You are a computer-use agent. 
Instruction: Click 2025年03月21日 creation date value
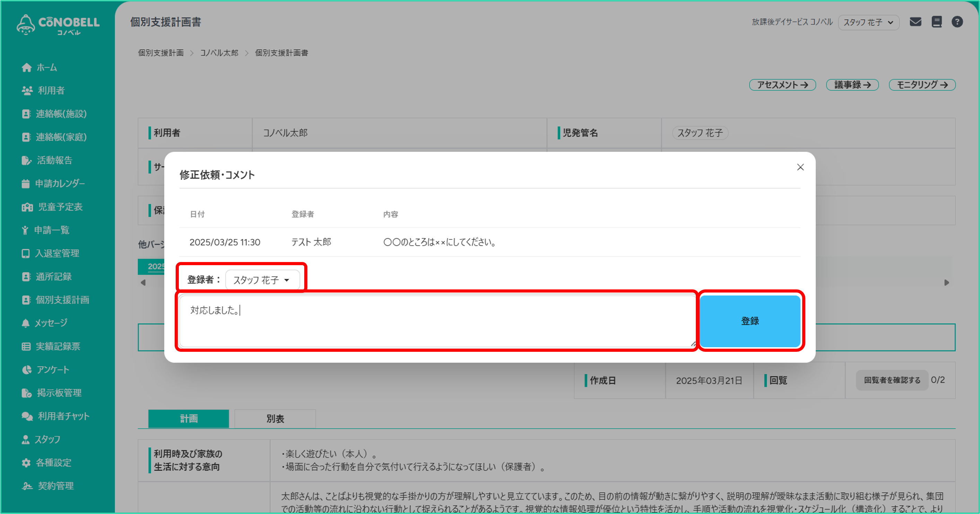click(x=709, y=381)
